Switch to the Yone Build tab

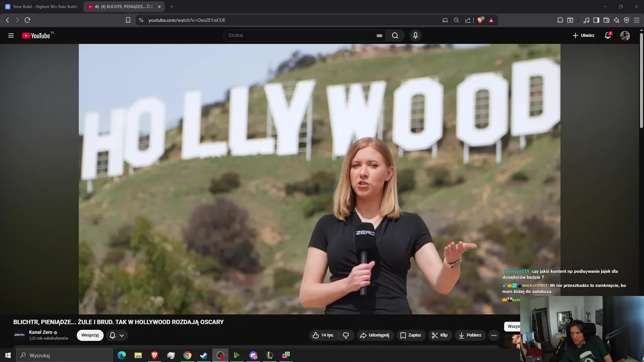[41, 7]
